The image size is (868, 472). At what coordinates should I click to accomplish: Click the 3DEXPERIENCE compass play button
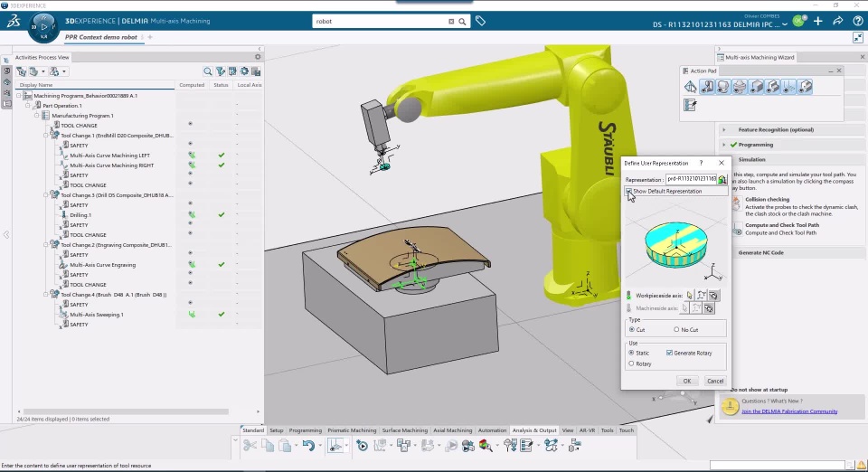click(43, 25)
